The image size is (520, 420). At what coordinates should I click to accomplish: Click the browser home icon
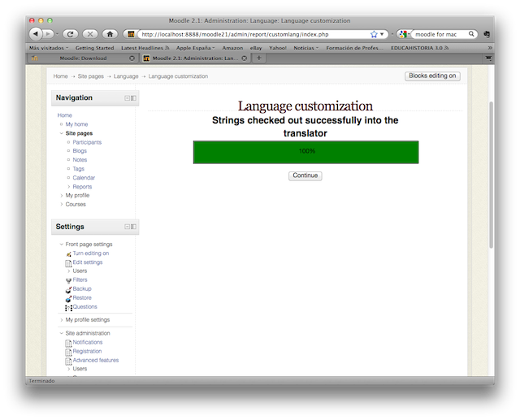click(110, 34)
